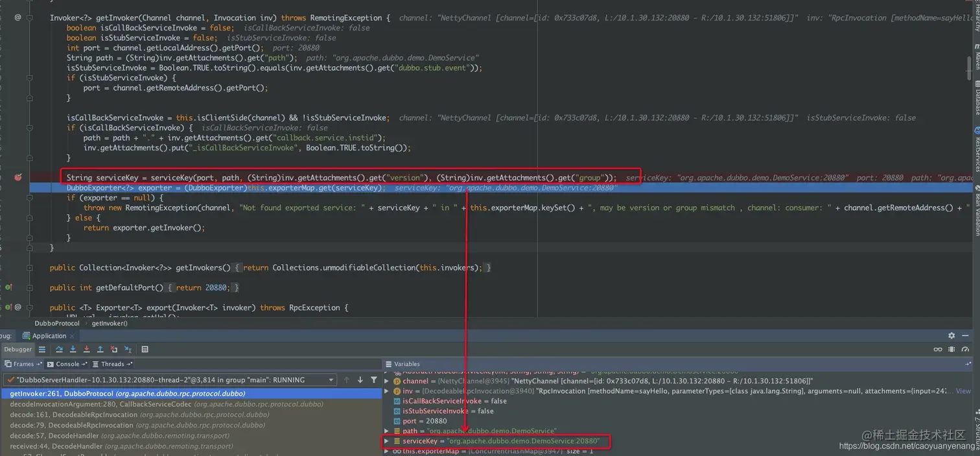Image resolution: width=980 pixels, height=456 pixels.
Task: Open the RestServices side tool window
Action: coord(977,150)
